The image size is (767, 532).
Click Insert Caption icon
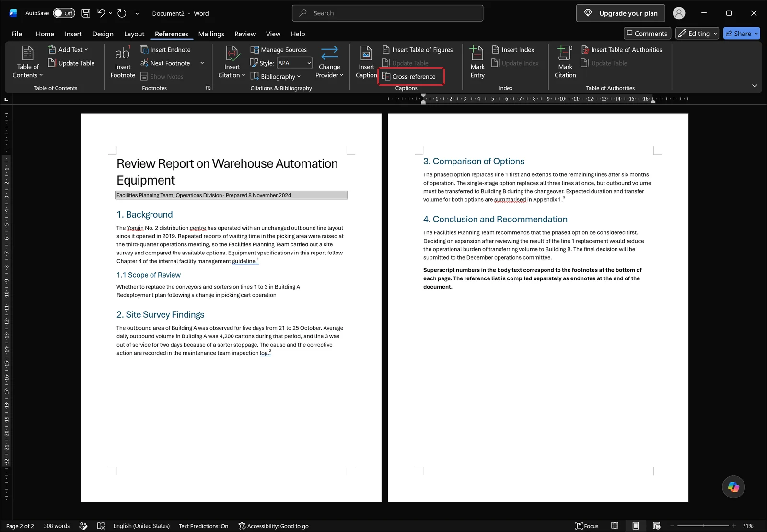point(366,54)
